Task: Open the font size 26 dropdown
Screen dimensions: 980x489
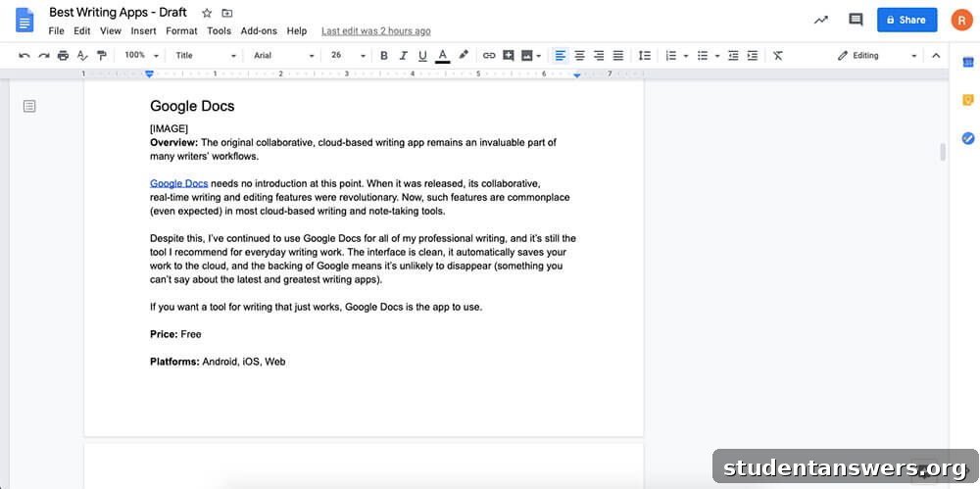Action: tap(348, 56)
